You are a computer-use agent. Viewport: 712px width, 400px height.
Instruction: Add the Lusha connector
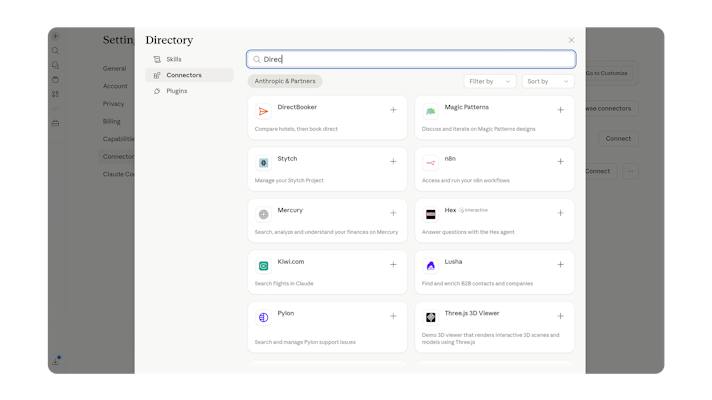coord(560,265)
